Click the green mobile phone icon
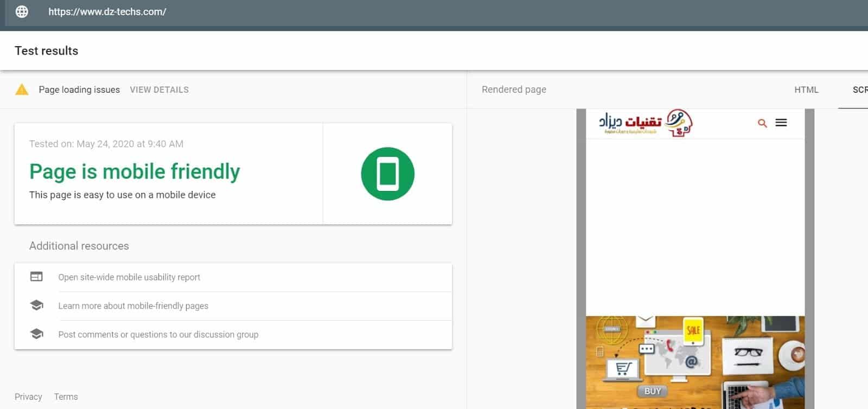 387,174
